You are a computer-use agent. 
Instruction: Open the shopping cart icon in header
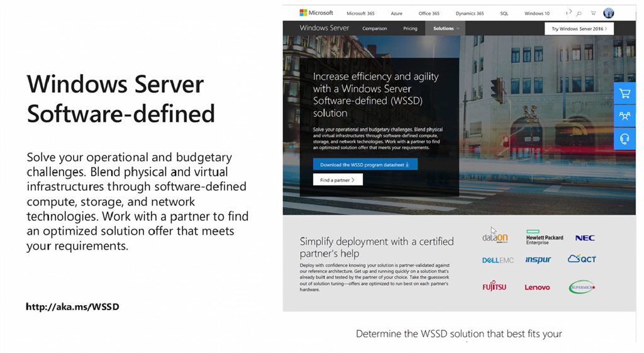pyautogui.click(x=593, y=13)
